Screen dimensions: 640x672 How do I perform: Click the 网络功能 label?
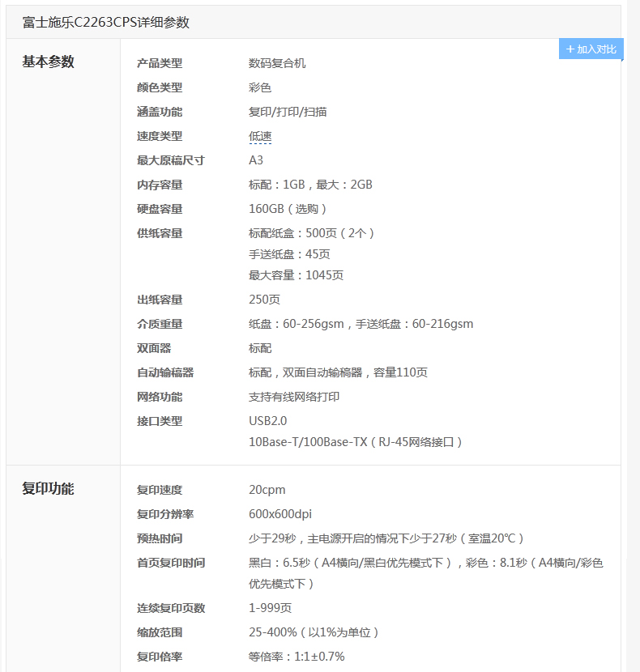tap(160, 397)
